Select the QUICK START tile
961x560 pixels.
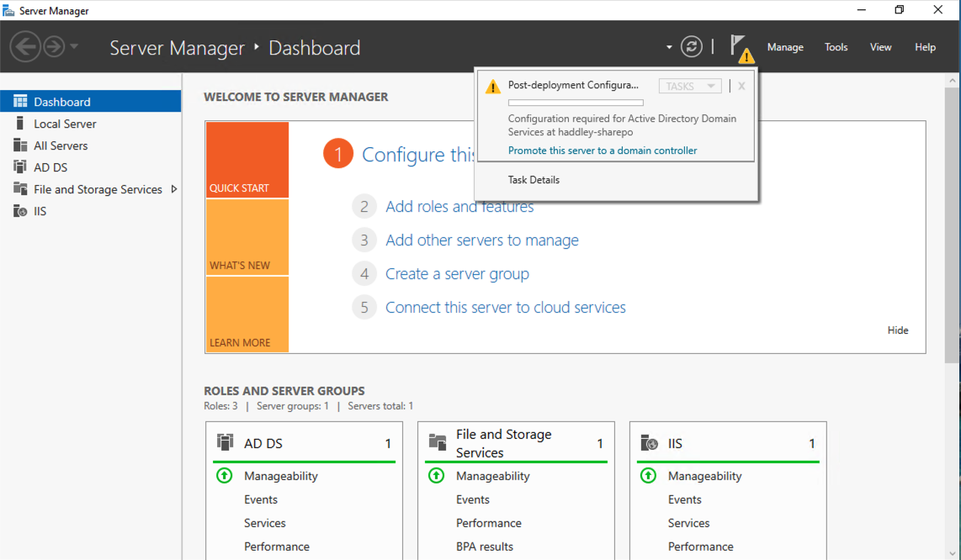click(x=247, y=160)
